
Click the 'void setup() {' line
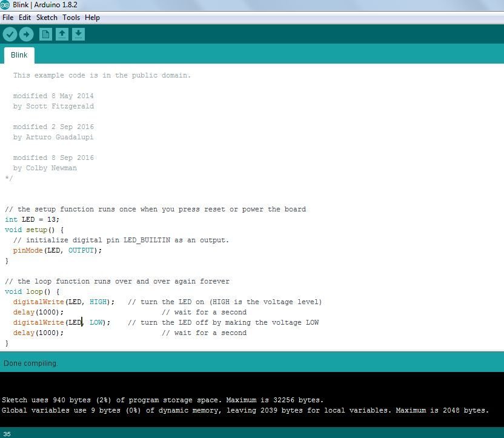35,230
